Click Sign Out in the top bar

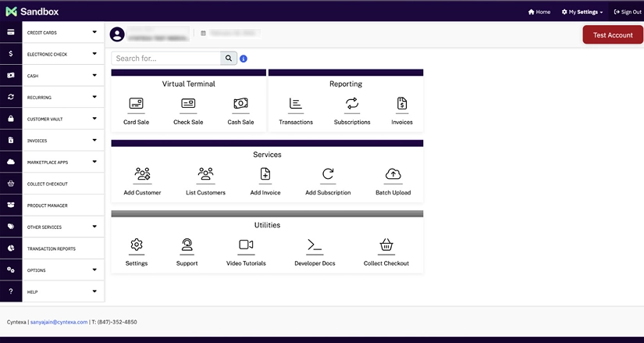click(x=627, y=12)
